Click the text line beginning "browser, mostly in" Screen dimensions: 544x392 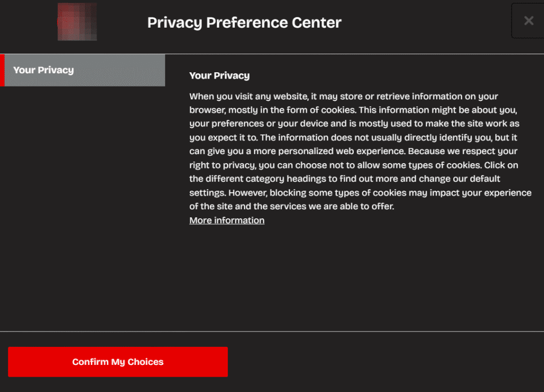pos(353,110)
